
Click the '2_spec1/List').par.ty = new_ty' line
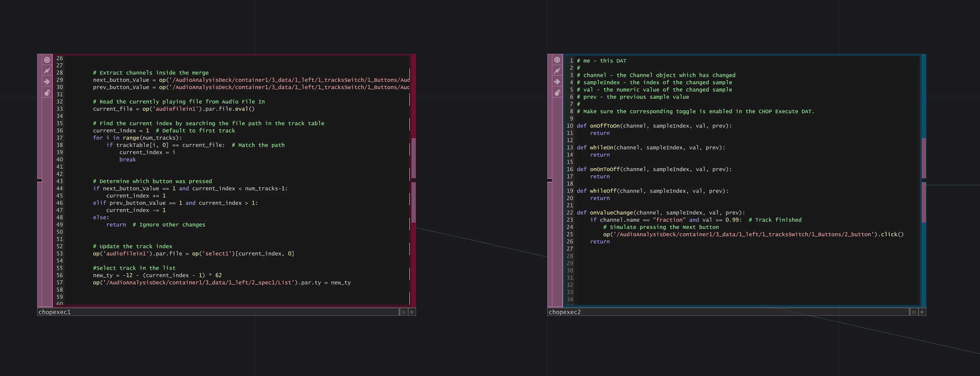click(221, 283)
